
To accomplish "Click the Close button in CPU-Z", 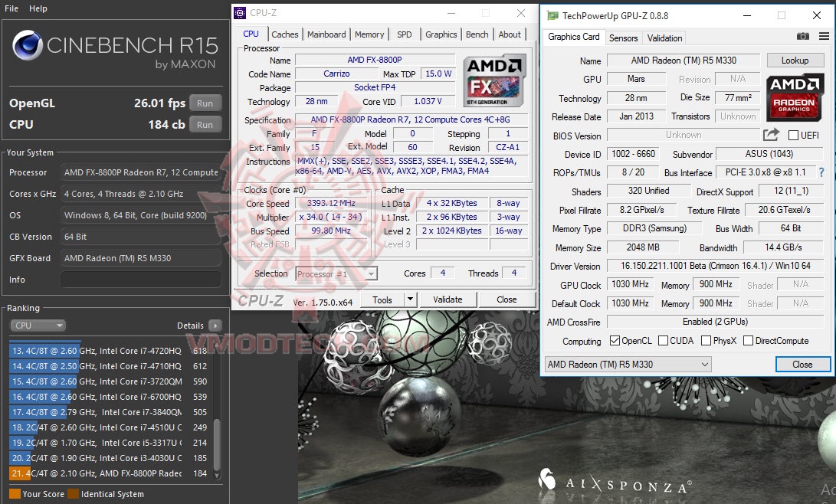I will coord(507,299).
